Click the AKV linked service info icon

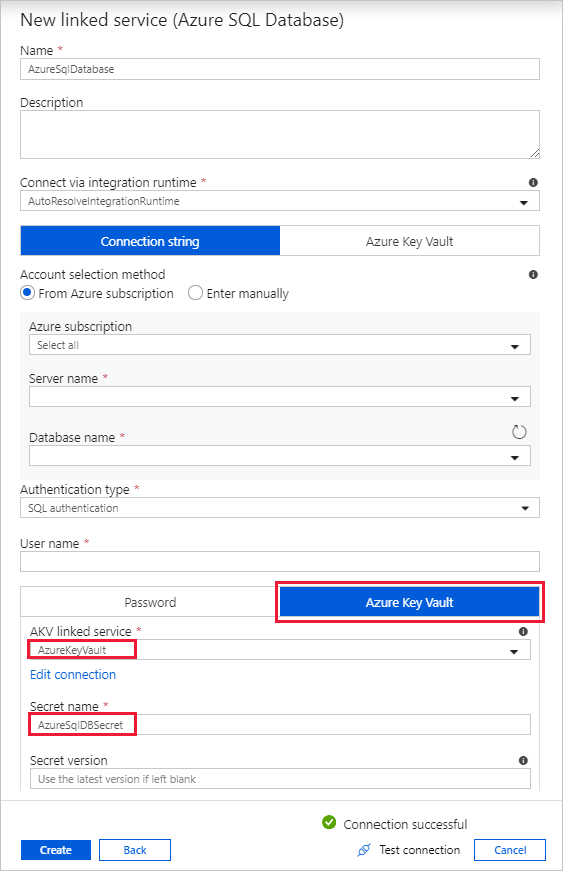523,632
